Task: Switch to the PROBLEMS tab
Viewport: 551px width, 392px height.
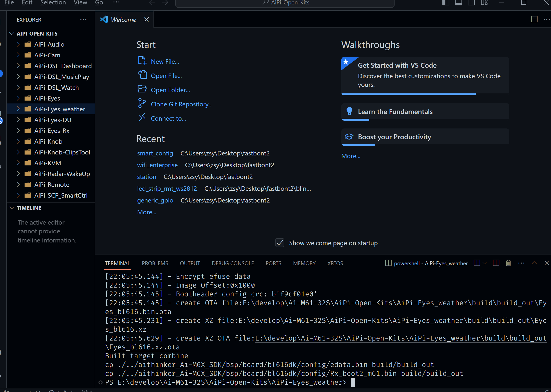Action: pos(155,263)
